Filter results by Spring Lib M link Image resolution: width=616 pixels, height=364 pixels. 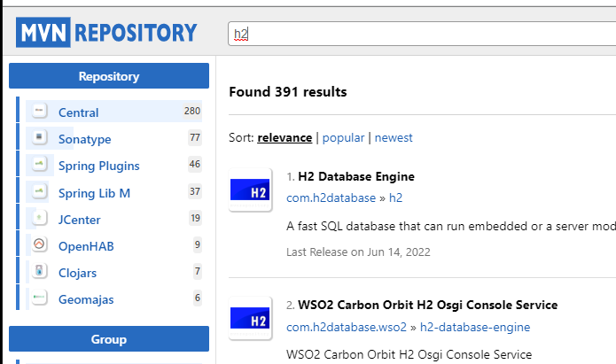point(94,193)
